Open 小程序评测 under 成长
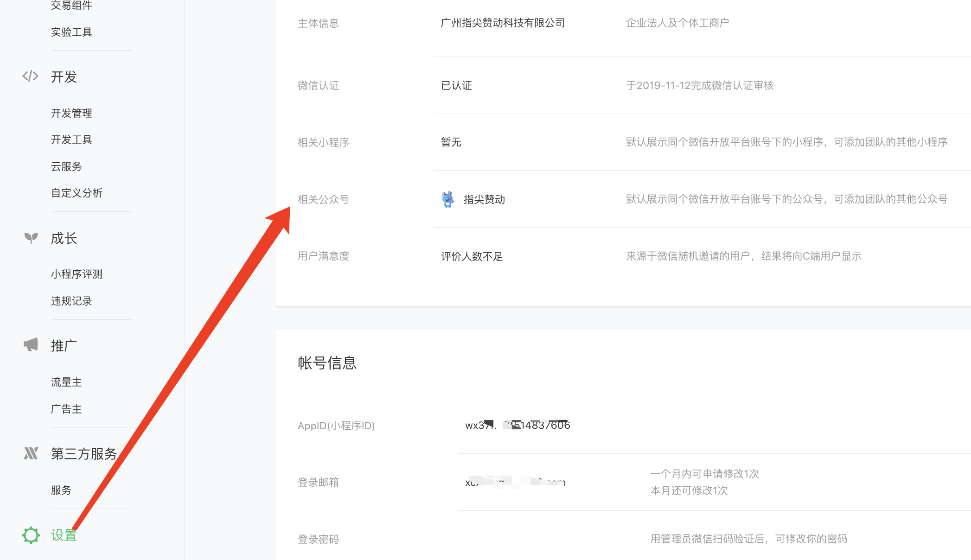971x560 pixels. (77, 274)
